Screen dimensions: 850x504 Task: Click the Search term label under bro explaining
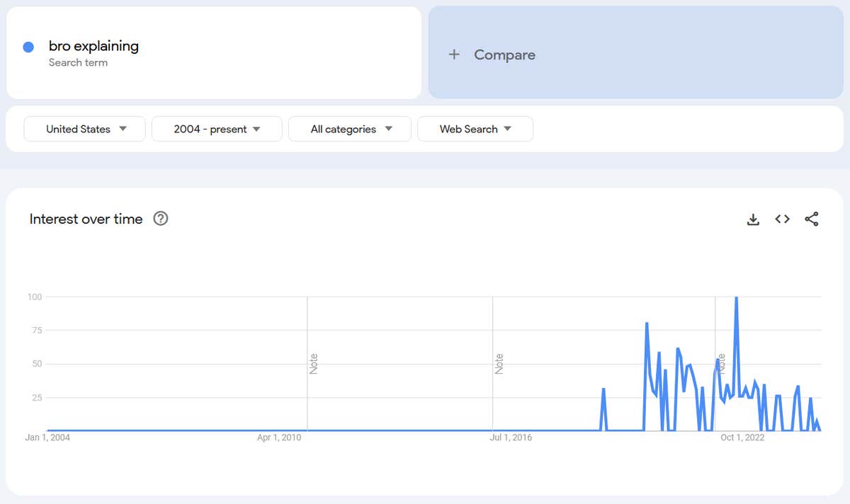[78, 62]
